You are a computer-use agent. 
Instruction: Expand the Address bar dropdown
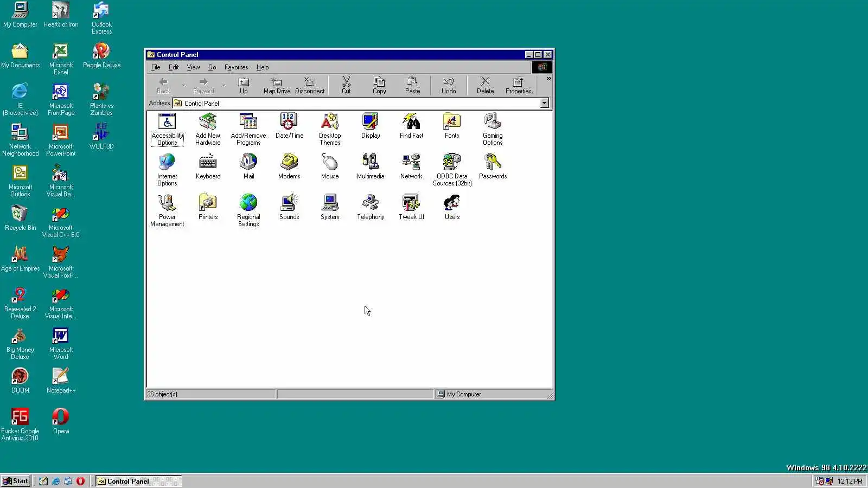(x=545, y=103)
